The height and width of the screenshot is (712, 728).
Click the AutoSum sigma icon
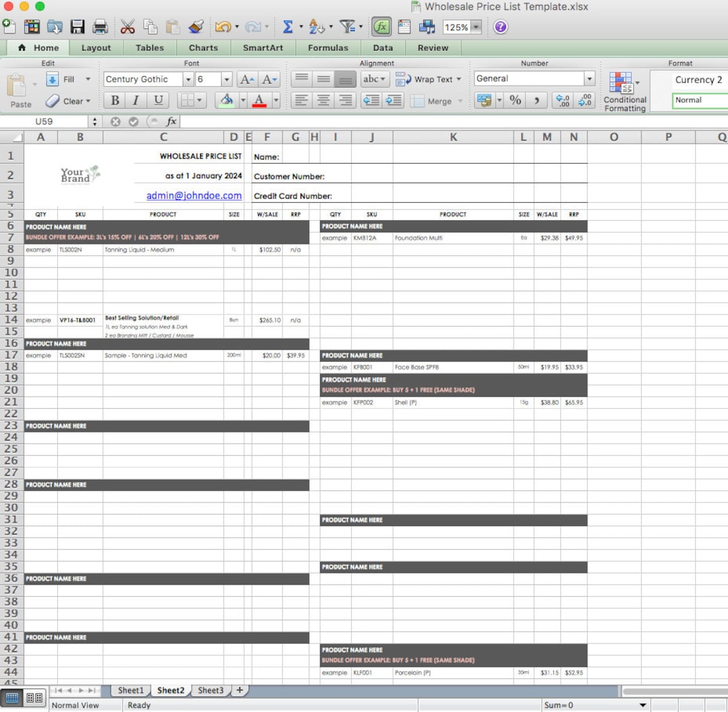(x=288, y=26)
